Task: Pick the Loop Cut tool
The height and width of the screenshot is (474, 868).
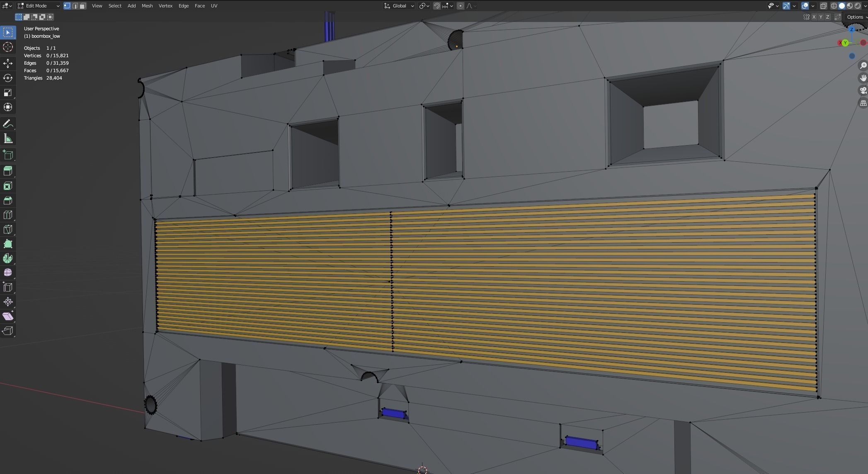Action: (8, 215)
